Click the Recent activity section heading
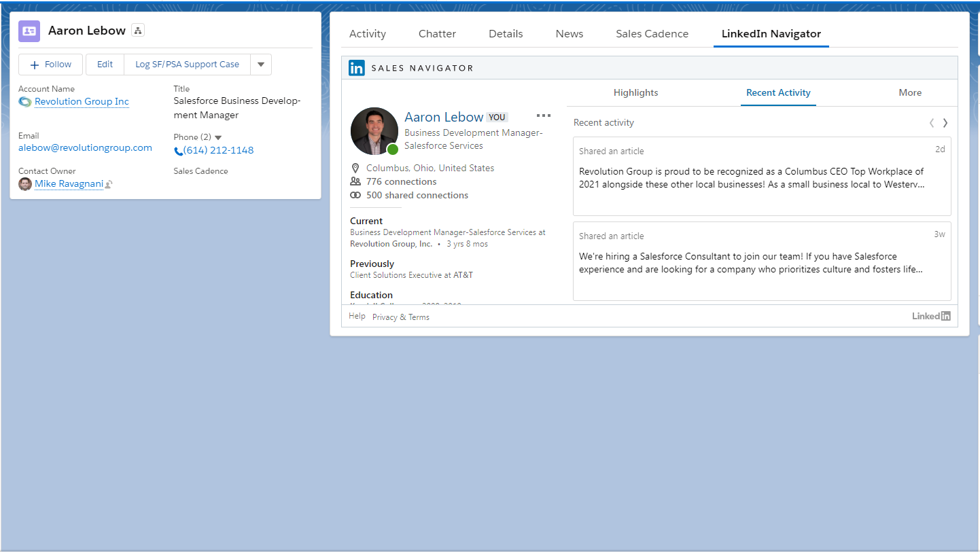Image resolution: width=980 pixels, height=553 pixels. [603, 123]
